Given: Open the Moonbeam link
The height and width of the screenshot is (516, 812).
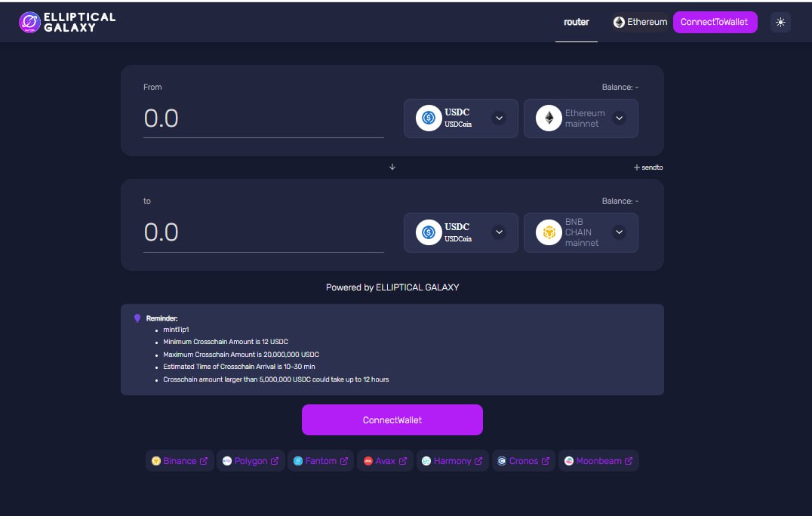Looking at the screenshot, I should [598, 461].
